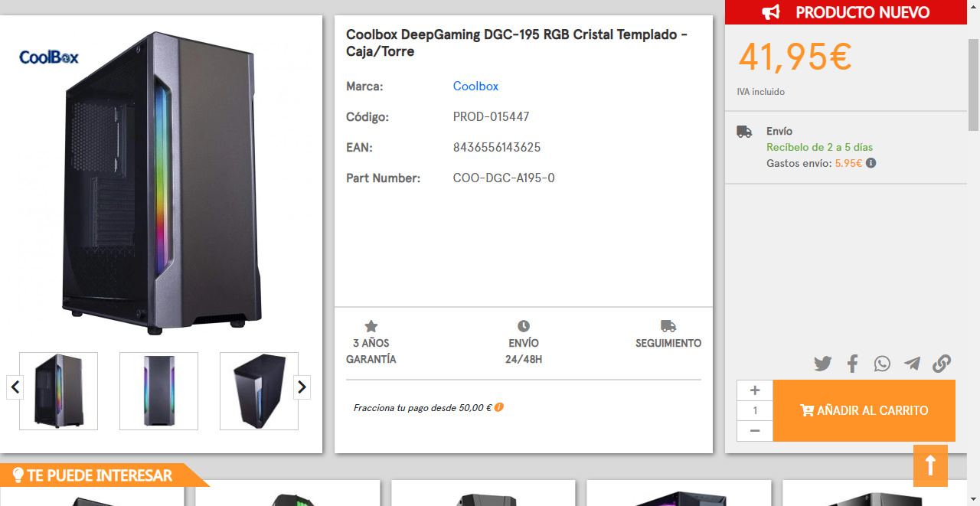Click the page vertical scrollbar
Screen dimensions: 980x506
coord(973,253)
